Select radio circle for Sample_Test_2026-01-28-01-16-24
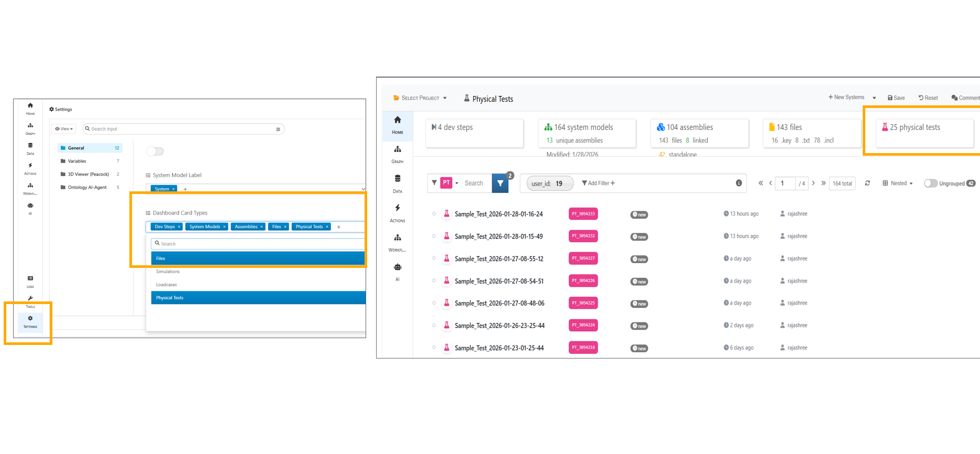The width and height of the screenshot is (980, 454). (434, 214)
